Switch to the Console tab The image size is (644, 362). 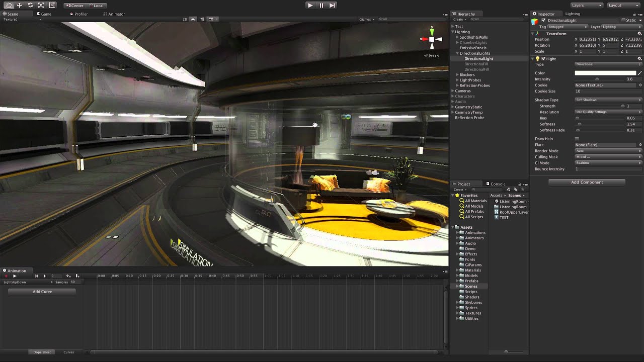[x=496, y=184]
